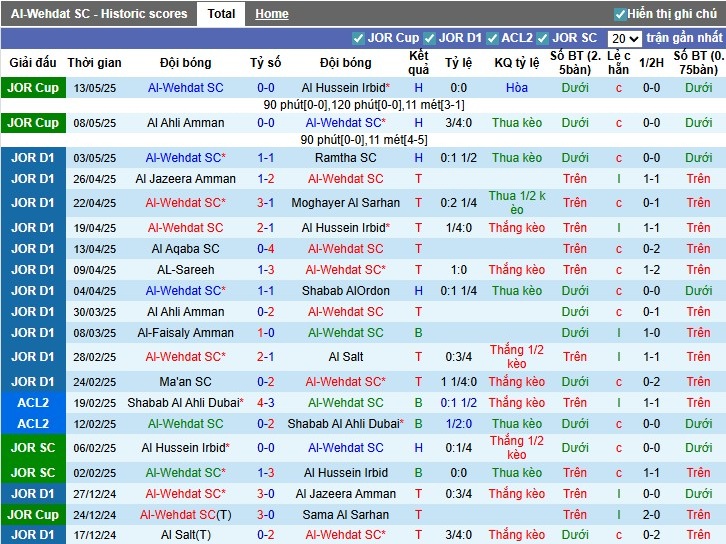Uncheck the ACL2 filter checkbox
Screen dimensions: 726x544
pyautogui.click(x=492, y=38)
